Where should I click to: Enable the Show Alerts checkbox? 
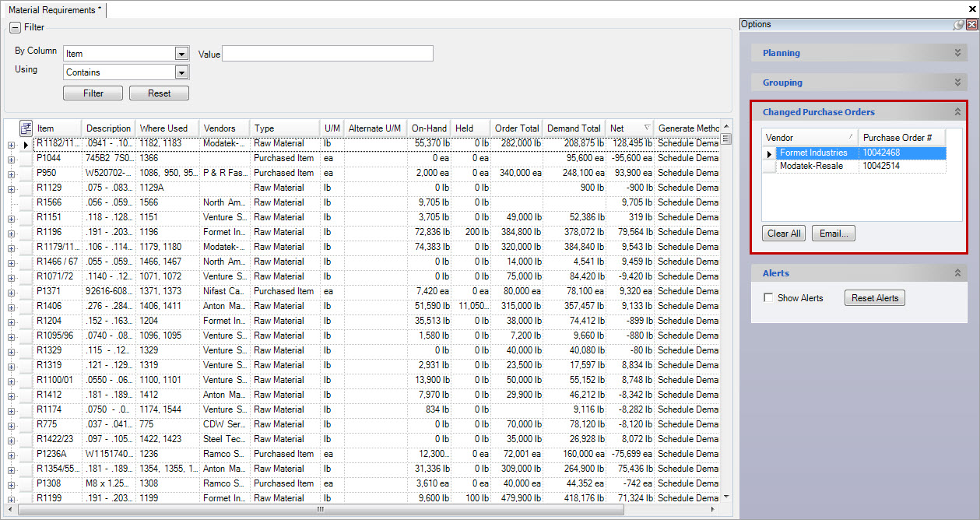(769, 298)
